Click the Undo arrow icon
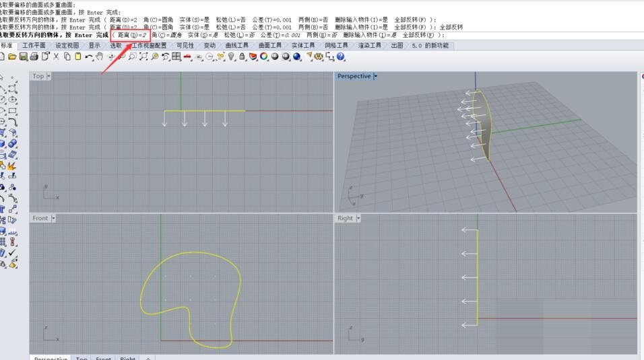This screenshot has width=644, height=360. point(89,57)
